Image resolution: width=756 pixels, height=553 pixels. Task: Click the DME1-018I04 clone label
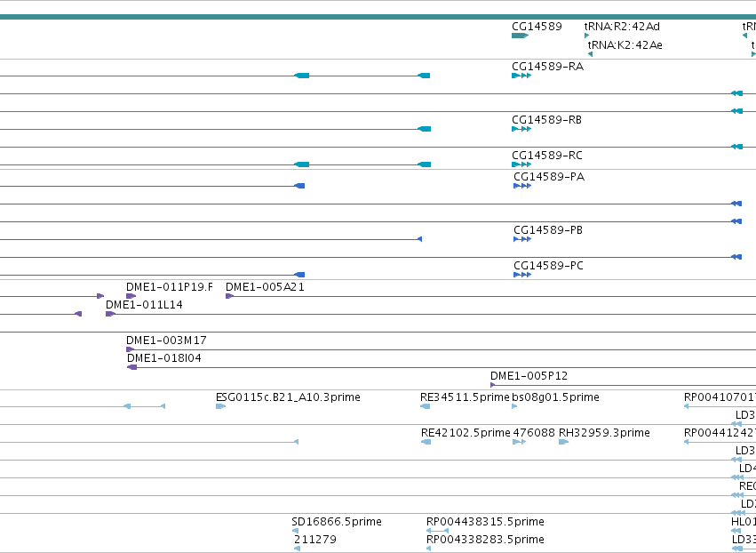pos(164,358)
